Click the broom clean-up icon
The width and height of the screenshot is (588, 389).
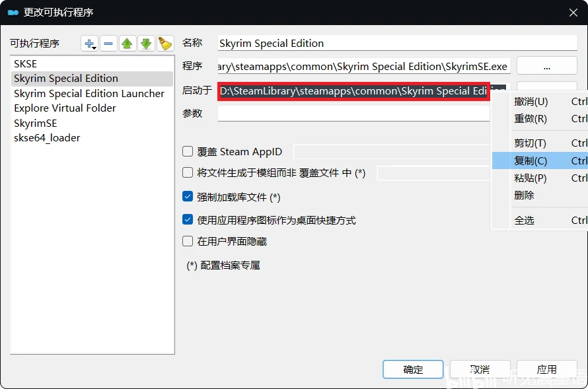coord(165,44)
